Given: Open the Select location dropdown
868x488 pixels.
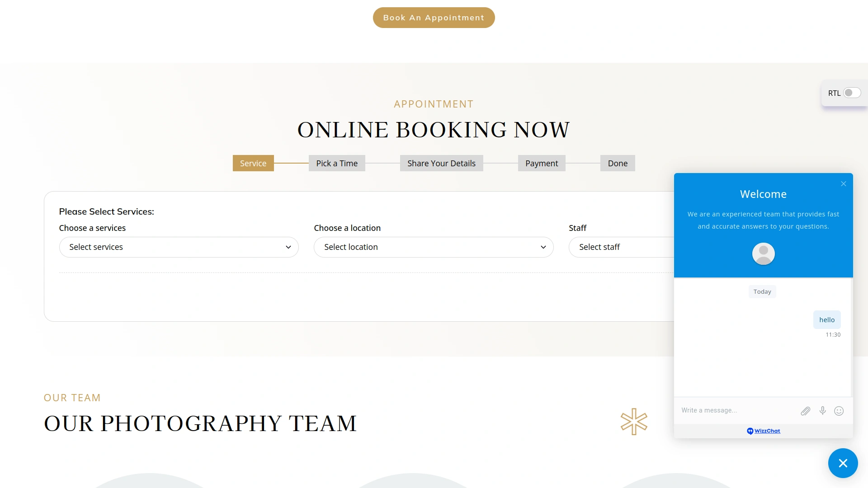Looking at the screenshot, I should click(x=433, y=247).
